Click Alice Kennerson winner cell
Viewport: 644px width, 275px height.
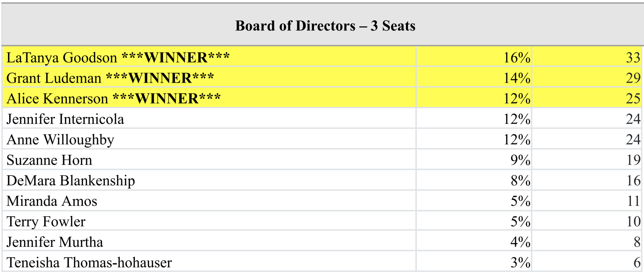click(x=209, y=98)
